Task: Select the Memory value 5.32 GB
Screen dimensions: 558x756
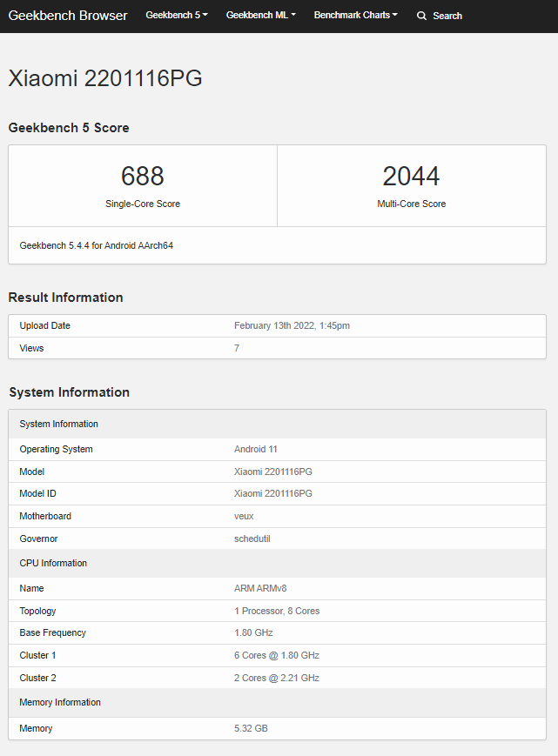Action: pyautogui.click(x=251, y=728)
